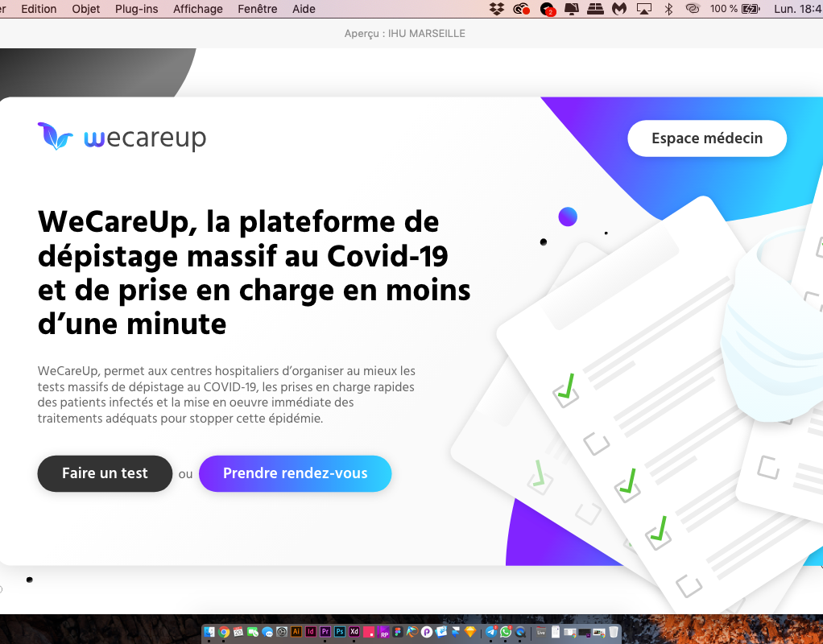
Task: Open QuickTime Player from the Dock
Action: (520, 632)
